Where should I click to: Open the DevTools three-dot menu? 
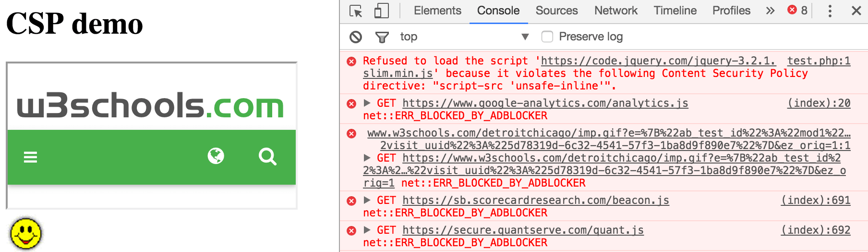[830, 11]
